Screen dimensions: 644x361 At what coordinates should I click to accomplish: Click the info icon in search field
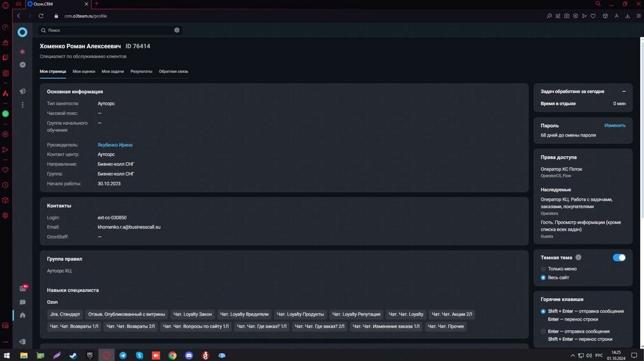tap(177, 30)
